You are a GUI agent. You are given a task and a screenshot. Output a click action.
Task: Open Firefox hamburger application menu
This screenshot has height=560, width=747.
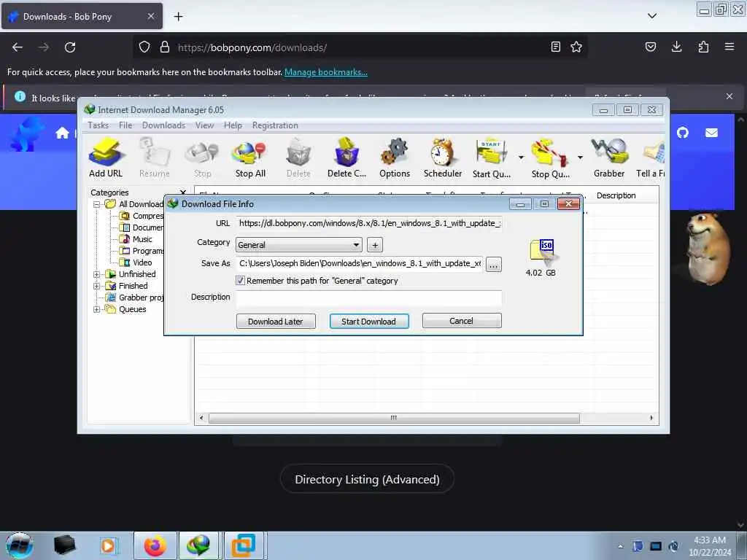click(729, 47)
